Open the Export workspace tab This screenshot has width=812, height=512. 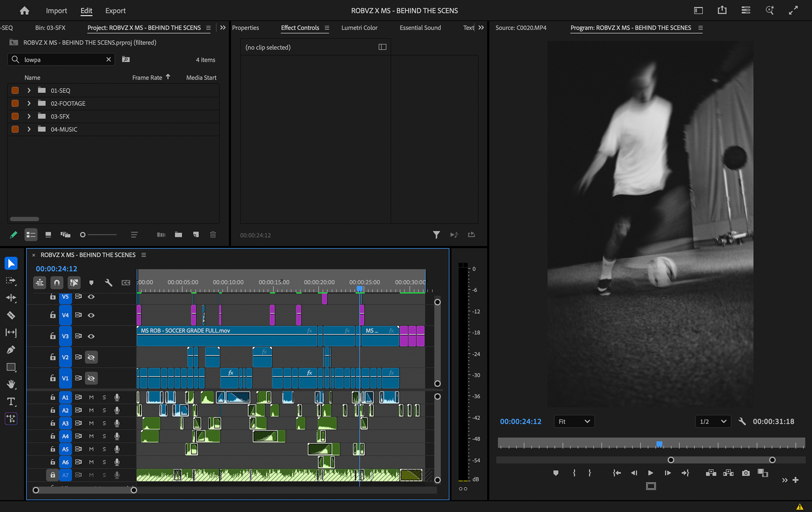click(115, 11)
